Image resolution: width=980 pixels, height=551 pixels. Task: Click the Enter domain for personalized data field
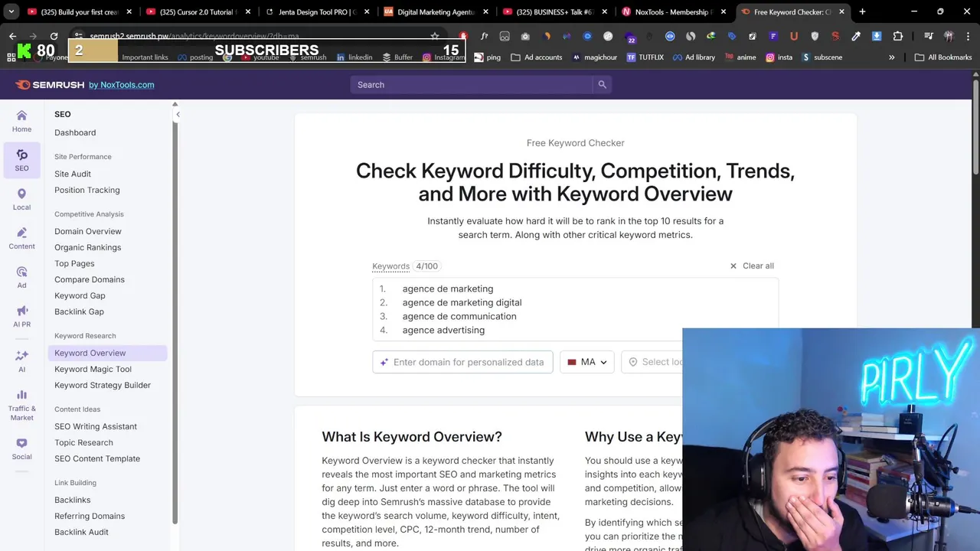point(462,362)
